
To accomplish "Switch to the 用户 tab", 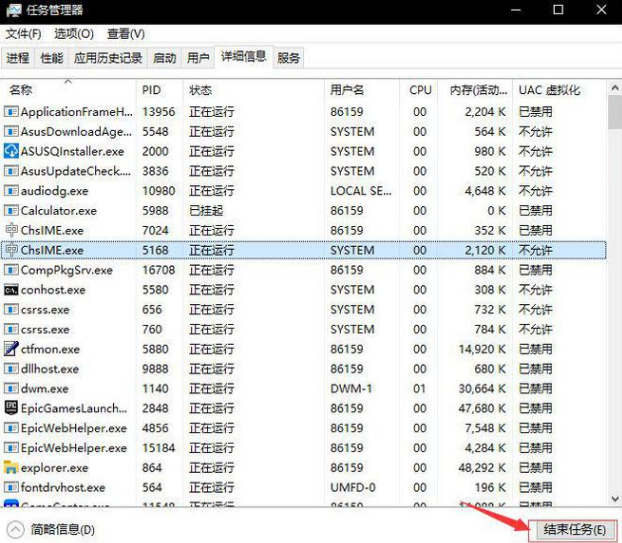I will coord(198,58).
